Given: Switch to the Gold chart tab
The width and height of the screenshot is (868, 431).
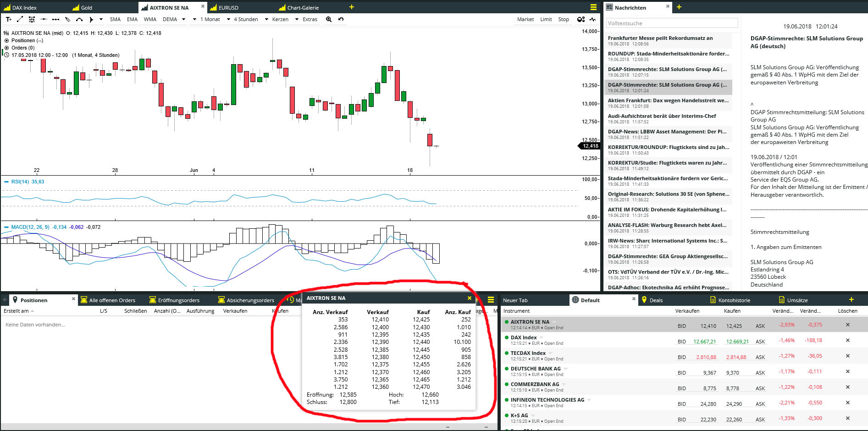Looking at the screenshot, I should pyautogui.click(x=83, y=7).
